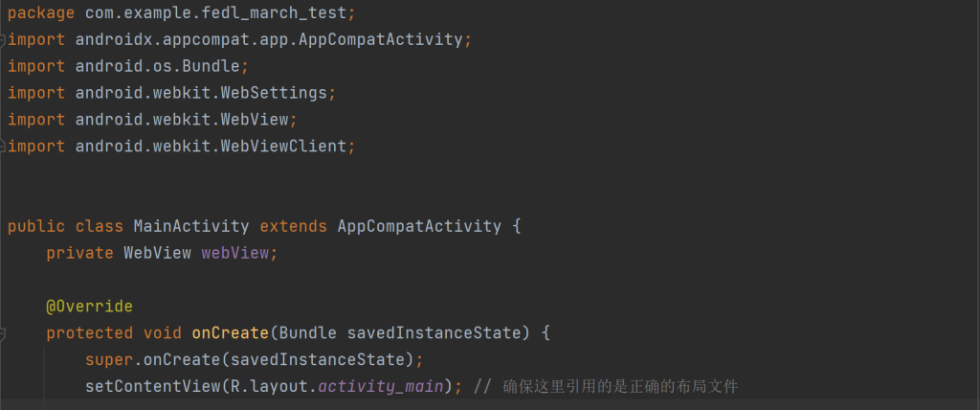Click the onCreate method name

click(x=230, y=333)
